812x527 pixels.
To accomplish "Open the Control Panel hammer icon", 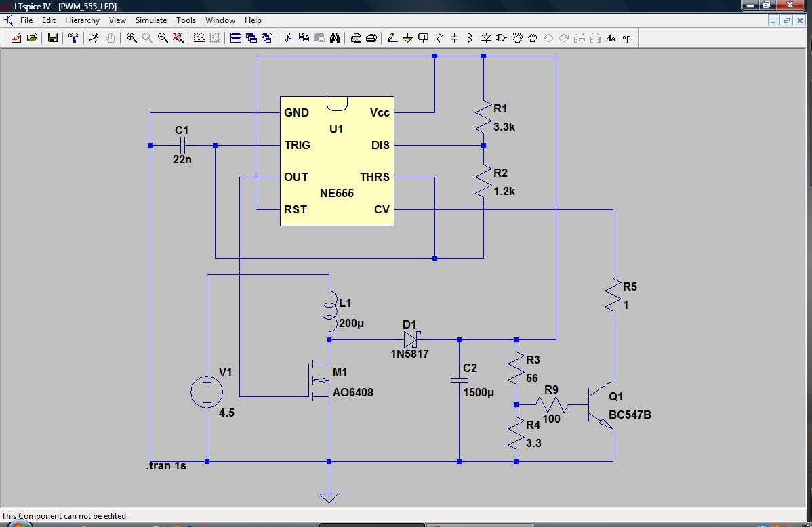I will [73, 38].
